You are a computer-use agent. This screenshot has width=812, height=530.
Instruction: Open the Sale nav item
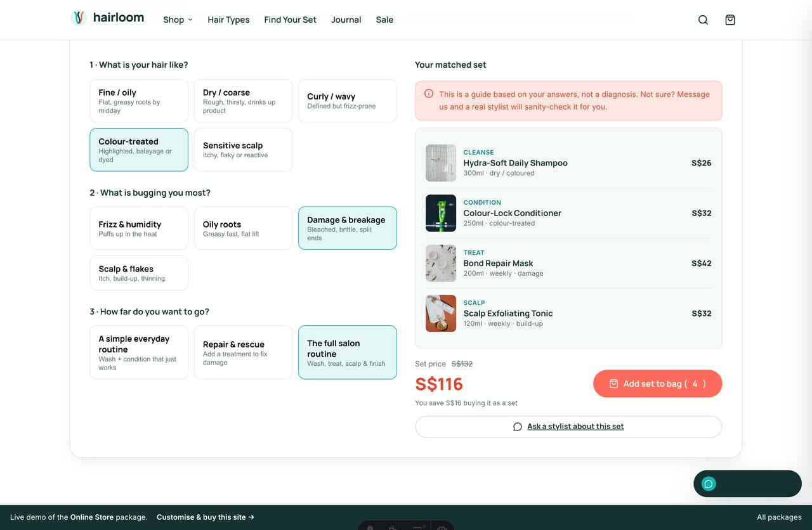[384, 20]
